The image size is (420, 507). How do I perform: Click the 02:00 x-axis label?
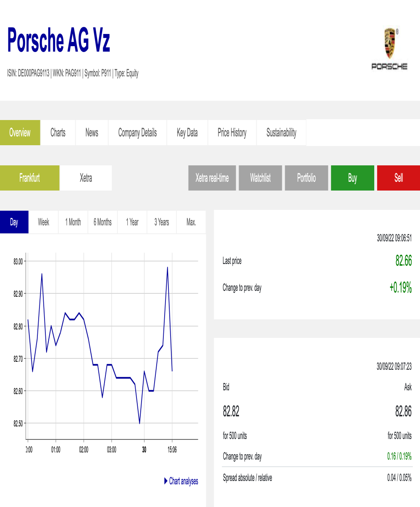pyautogui.click(x=84, y=450)
